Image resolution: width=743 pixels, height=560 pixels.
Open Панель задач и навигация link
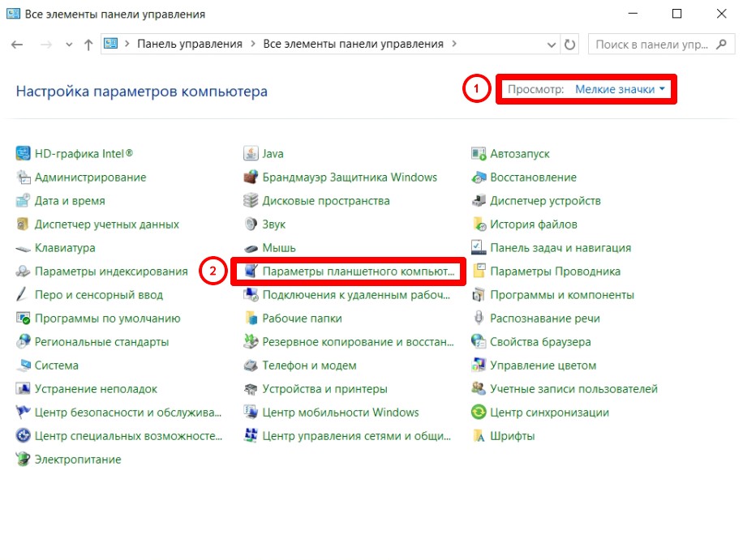click(560, 247)
